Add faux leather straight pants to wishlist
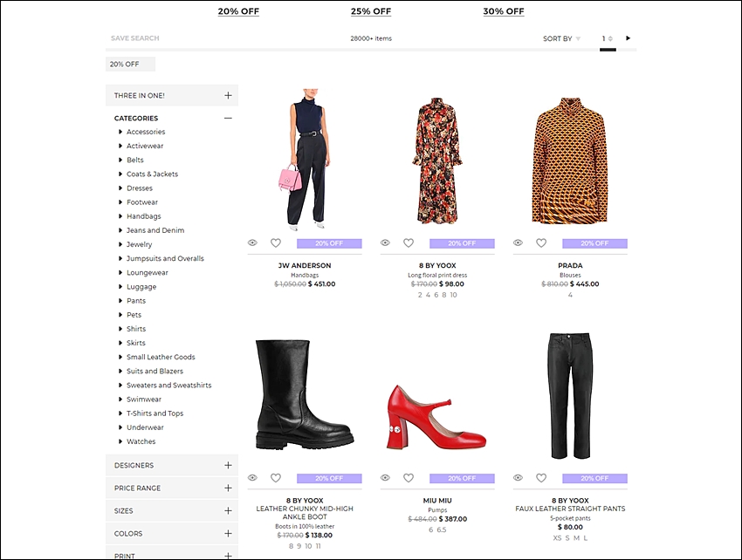The height and width of the screenshot is (560, 742). pyautogui.click(x=541, y=478)
